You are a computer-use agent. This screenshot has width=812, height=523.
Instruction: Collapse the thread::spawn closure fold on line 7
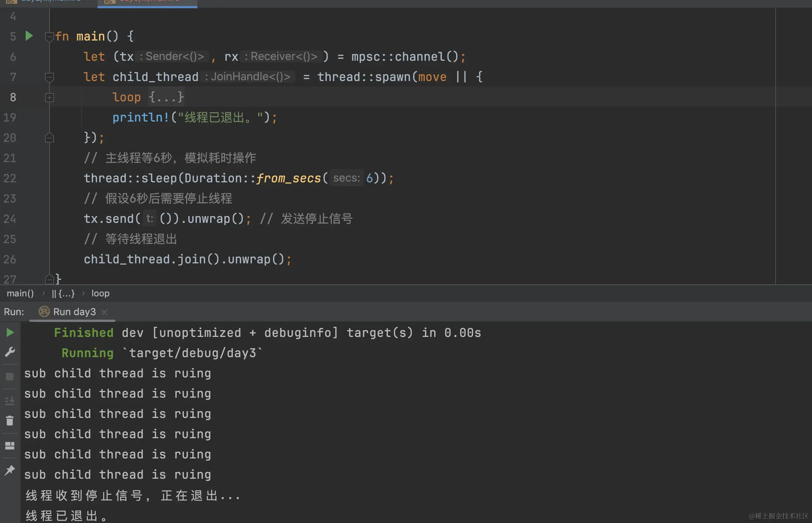pyautogui.click(x=49, y=77)
